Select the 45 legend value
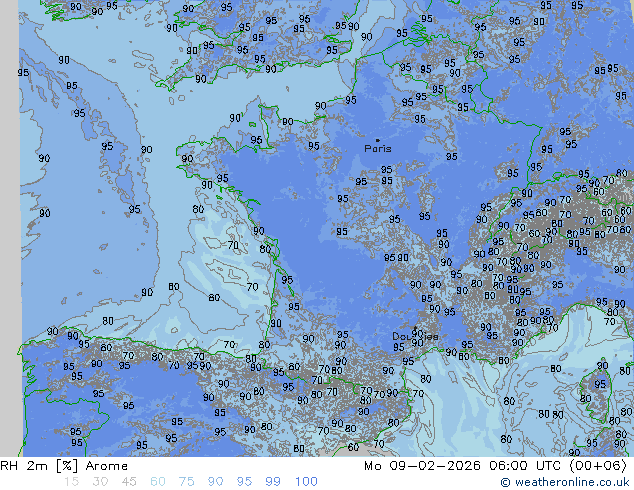Screen dimensions: 634x490 click(x=129, y=482)
